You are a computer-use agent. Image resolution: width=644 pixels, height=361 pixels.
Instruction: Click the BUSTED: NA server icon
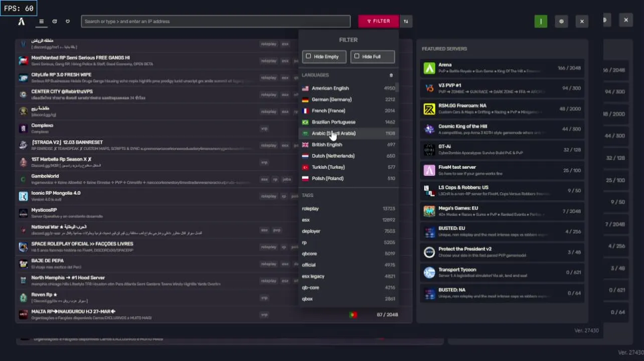point(429,293)
